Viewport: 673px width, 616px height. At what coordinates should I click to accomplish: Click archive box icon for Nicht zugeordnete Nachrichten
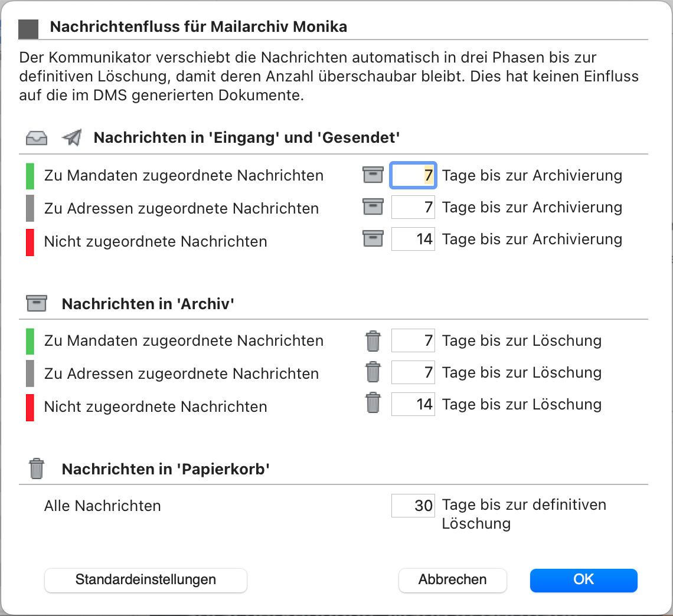click(373, 238)
